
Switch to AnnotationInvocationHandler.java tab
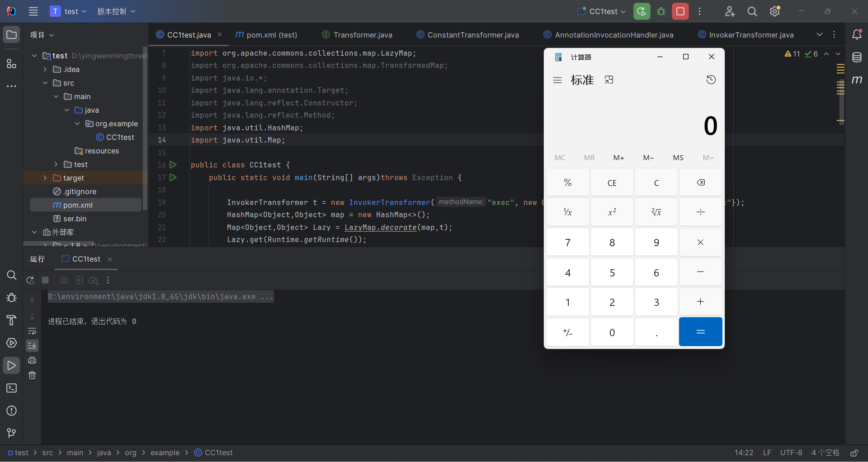pyautogui.click(x=609, y=35)
